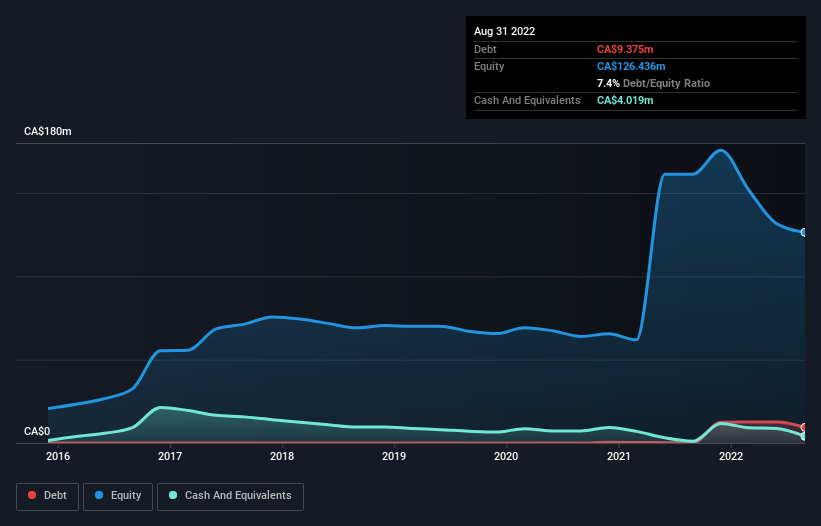This screenshot has height=526, width=821.
Task: Click the CA$126.436m equity value
Action: 631,66
